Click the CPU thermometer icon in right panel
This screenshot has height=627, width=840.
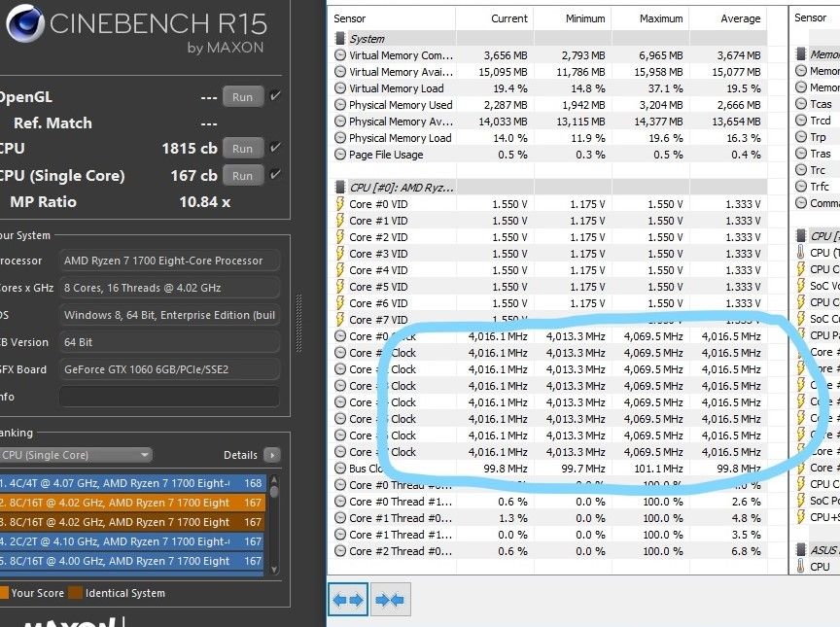801,253
